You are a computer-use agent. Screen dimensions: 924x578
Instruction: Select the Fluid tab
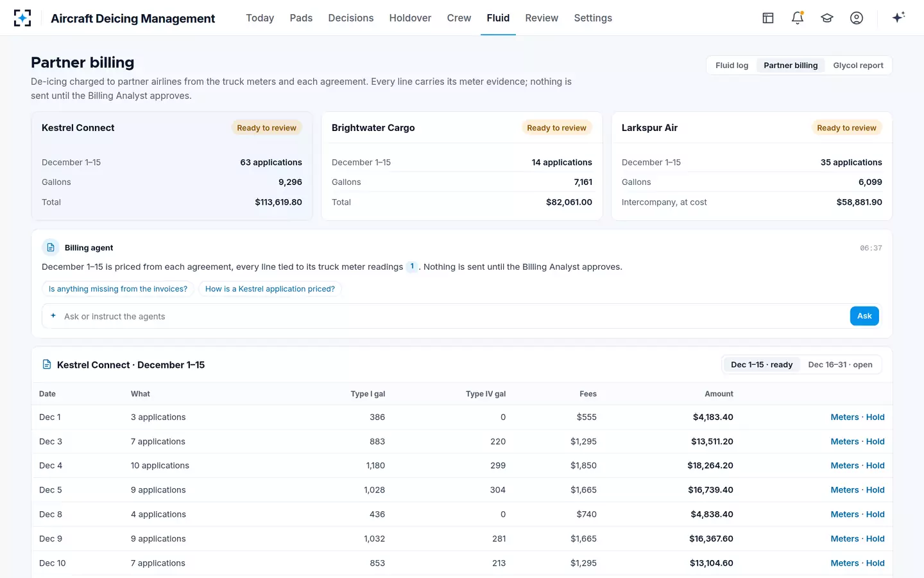(x=498, y=18)
